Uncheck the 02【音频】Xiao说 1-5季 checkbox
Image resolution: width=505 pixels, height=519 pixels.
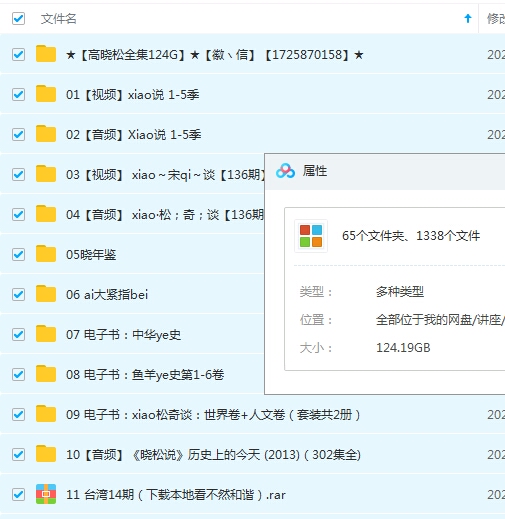click(x=18, y=134)
